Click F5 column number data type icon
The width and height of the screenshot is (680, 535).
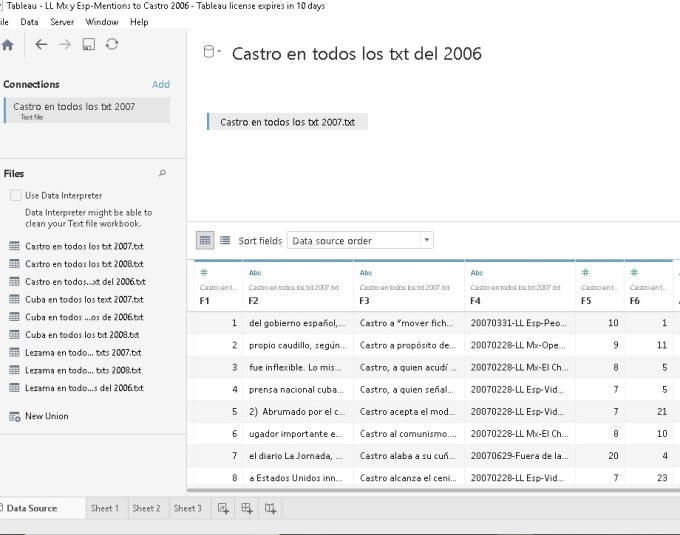pos(585,272)
